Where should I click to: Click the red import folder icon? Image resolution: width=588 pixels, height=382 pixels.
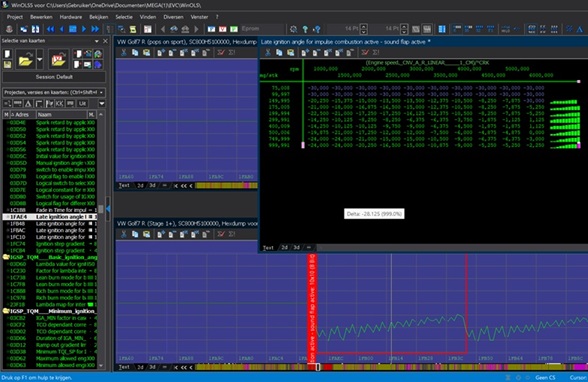[x=59, y=59]
